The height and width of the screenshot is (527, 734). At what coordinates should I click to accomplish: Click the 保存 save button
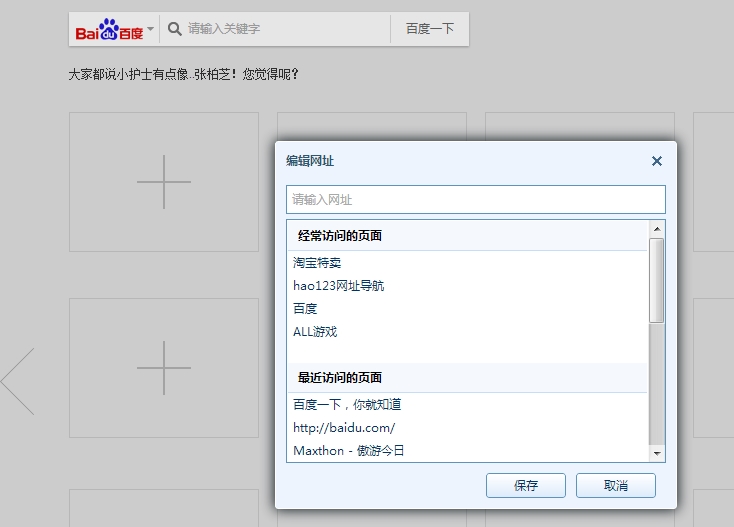click(526, 485)
